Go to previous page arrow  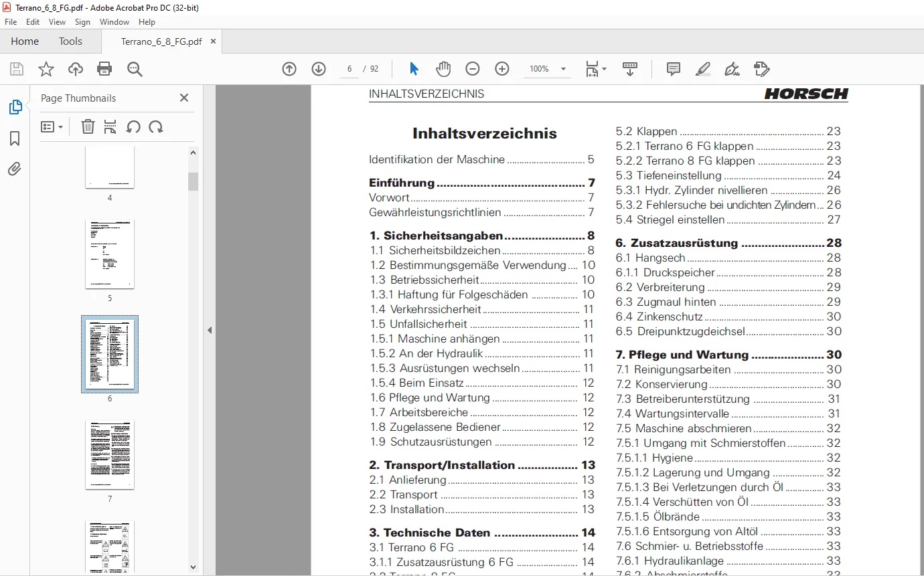point(289,69)
